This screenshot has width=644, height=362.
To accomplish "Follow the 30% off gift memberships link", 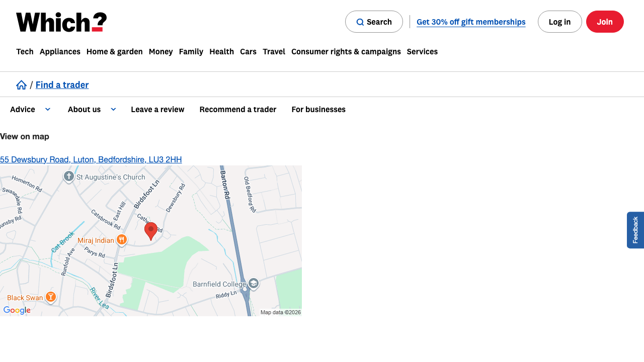I will click(x=470, y=22).
